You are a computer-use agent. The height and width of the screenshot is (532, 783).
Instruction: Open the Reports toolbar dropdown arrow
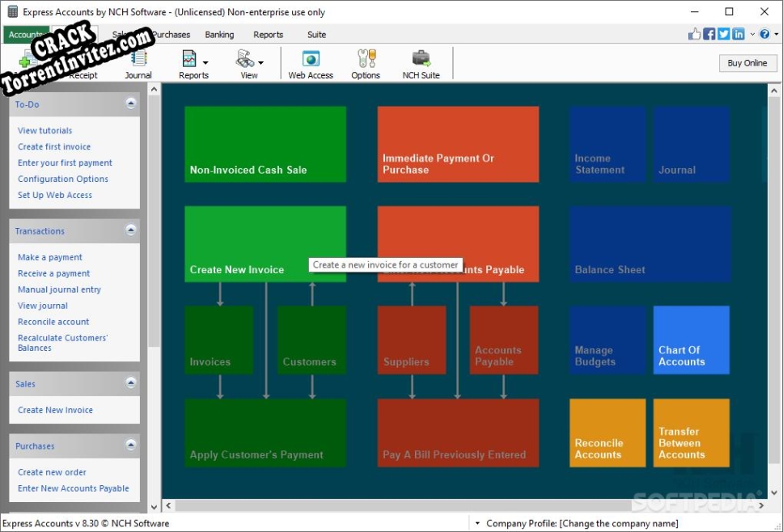[206, 64]
